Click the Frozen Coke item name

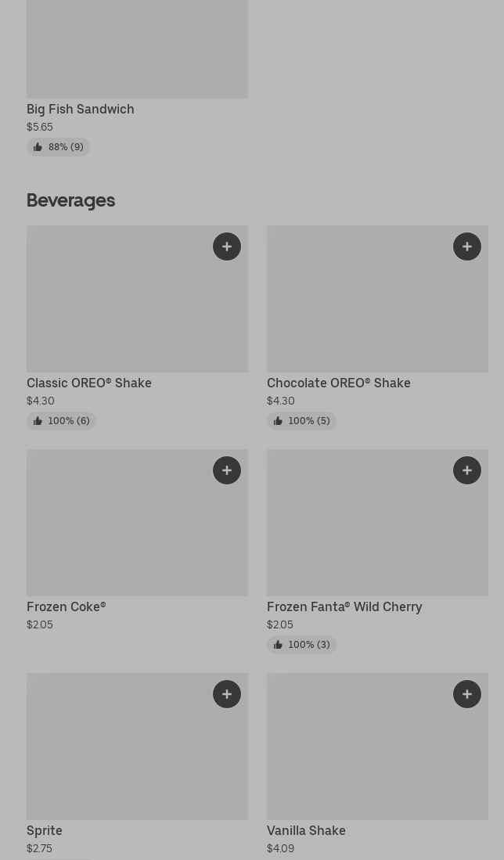[x=67, y=607]
